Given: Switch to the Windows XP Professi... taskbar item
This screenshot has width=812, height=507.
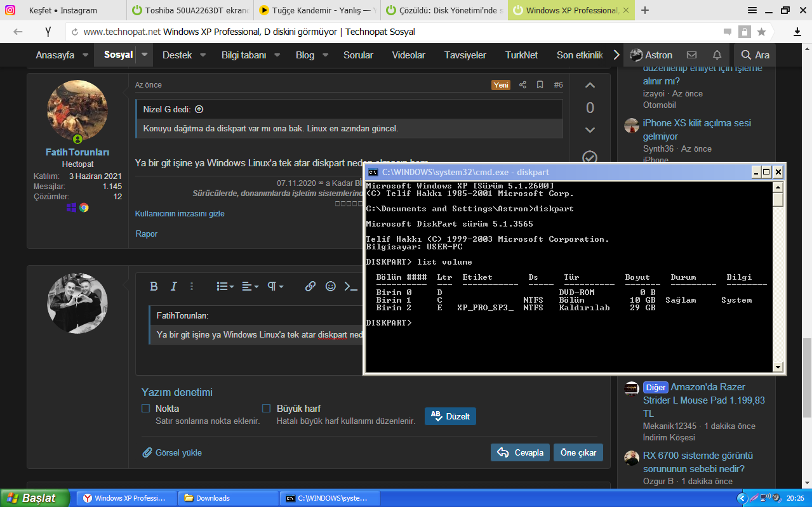Looking at the screenshot, I should tap(126, 498).
